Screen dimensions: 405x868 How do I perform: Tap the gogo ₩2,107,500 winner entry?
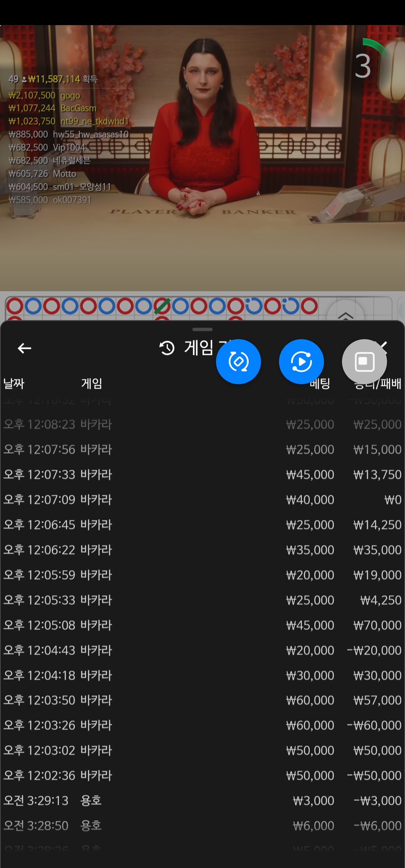pos(44,96)
